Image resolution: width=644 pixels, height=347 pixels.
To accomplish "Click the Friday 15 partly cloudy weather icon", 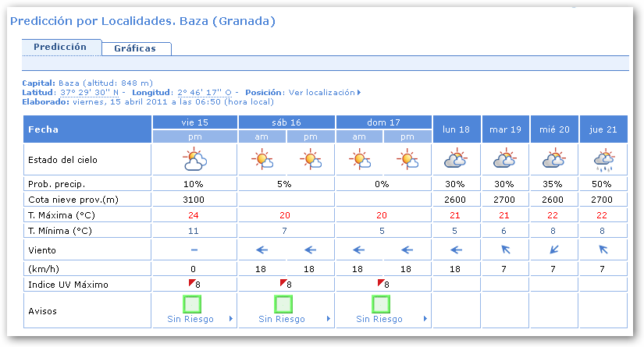I will (x=194, y=160).
